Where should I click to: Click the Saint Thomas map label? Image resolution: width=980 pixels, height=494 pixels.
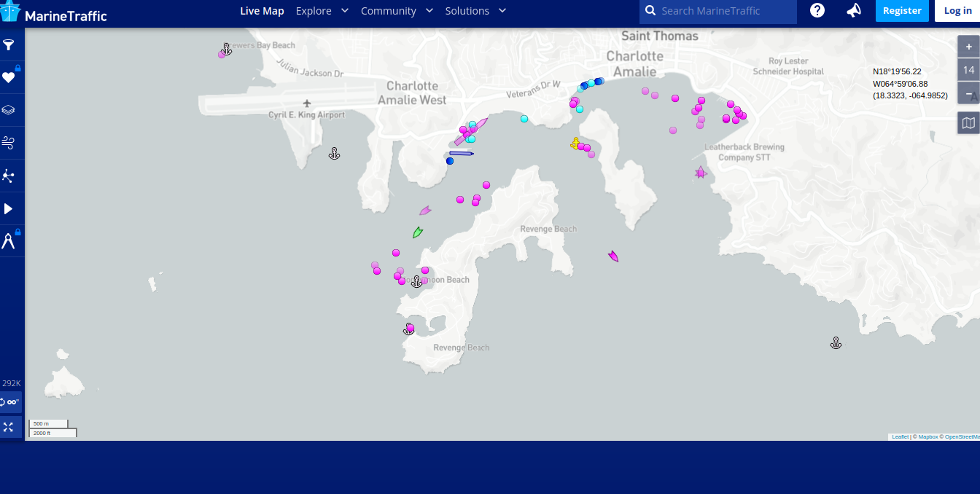(x=660, y=36)
